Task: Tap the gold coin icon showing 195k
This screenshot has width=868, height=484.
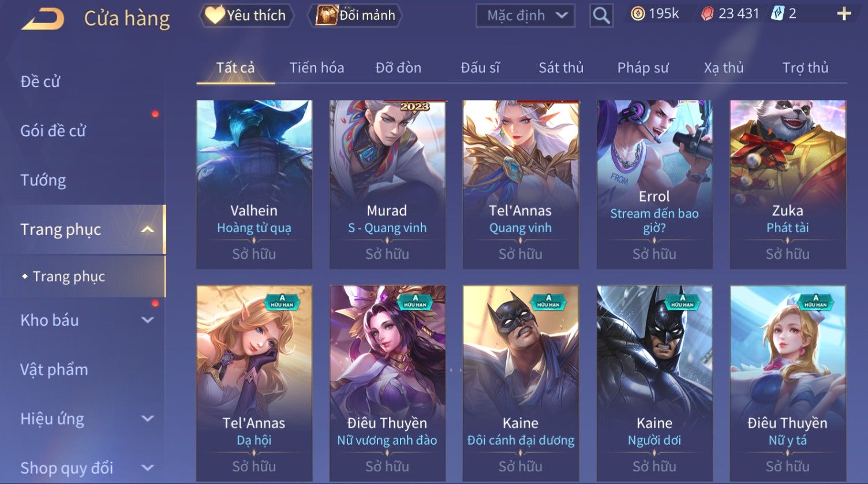Action: tap(638, 14)
